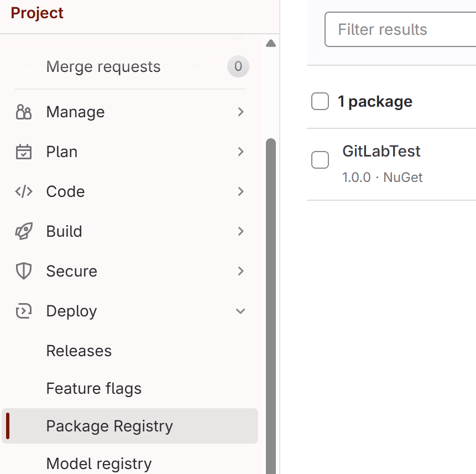Click the Plan calendar icon
Screen dimensions: 476x474
coord(23,152)
